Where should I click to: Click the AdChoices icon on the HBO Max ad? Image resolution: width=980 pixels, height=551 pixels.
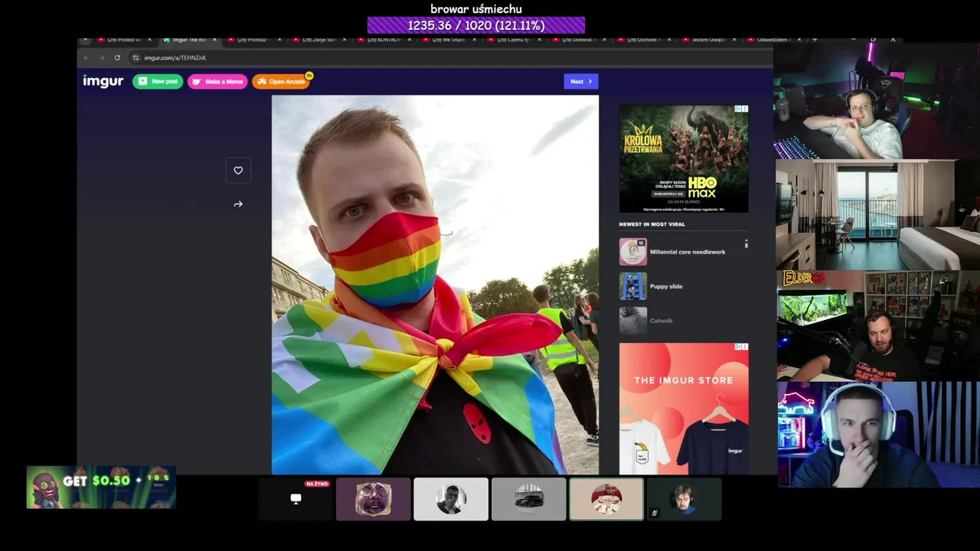click(740, 109)
